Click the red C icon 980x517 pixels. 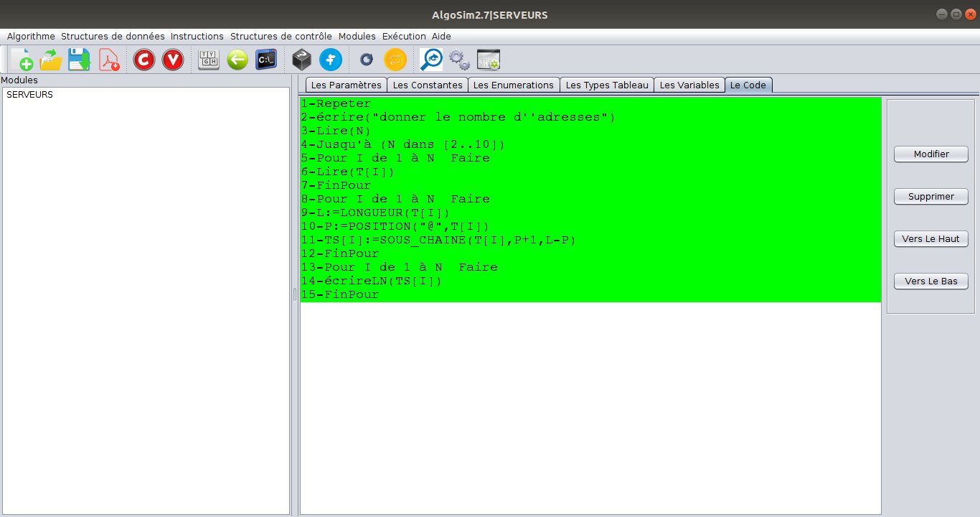(144, 60)
